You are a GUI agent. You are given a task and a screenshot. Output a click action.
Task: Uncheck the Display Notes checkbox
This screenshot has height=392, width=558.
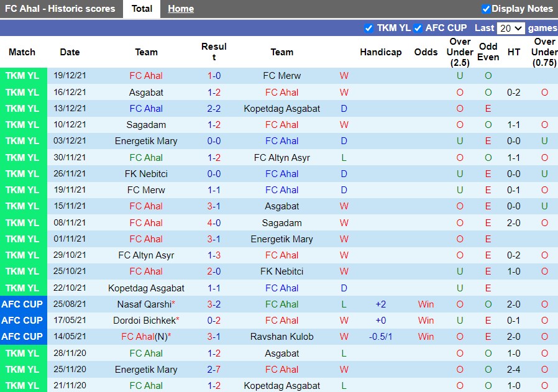click(x=486, y=9)
